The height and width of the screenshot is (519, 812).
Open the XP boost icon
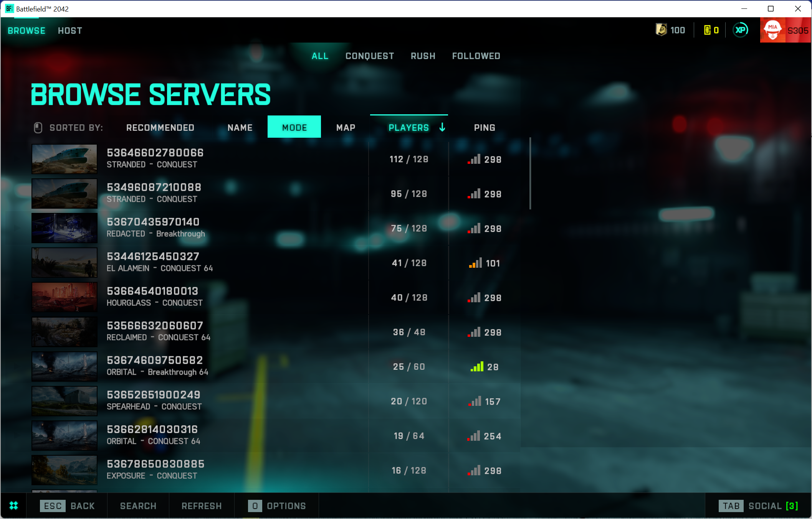[741, 30]
